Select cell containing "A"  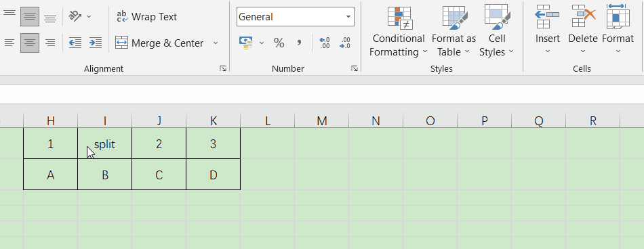click(x=51, y=175)
